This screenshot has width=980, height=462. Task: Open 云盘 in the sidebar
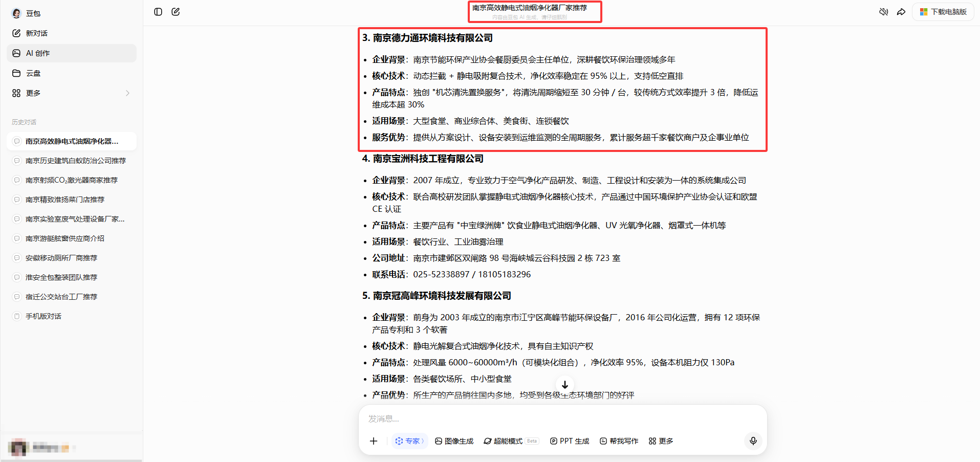72,73
